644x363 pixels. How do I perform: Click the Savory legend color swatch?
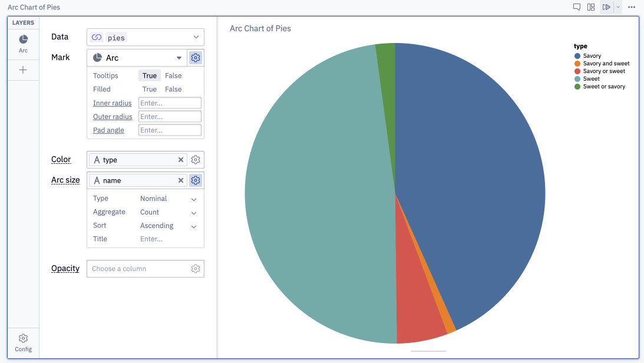[x=577, y=56]
